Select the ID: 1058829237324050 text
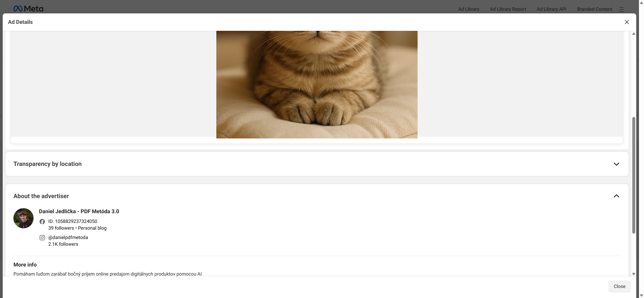Screen dimensions: 644x298 tap(73, 221)
